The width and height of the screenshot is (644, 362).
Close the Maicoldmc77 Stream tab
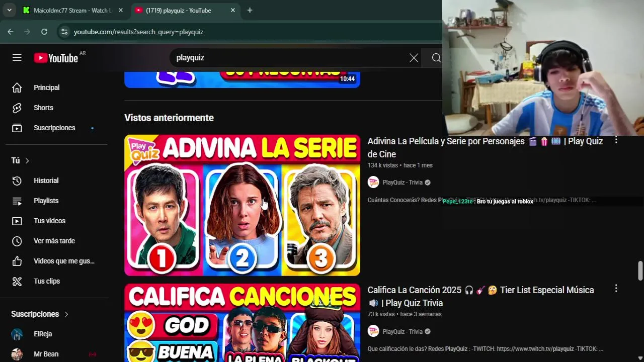[120, 10]
